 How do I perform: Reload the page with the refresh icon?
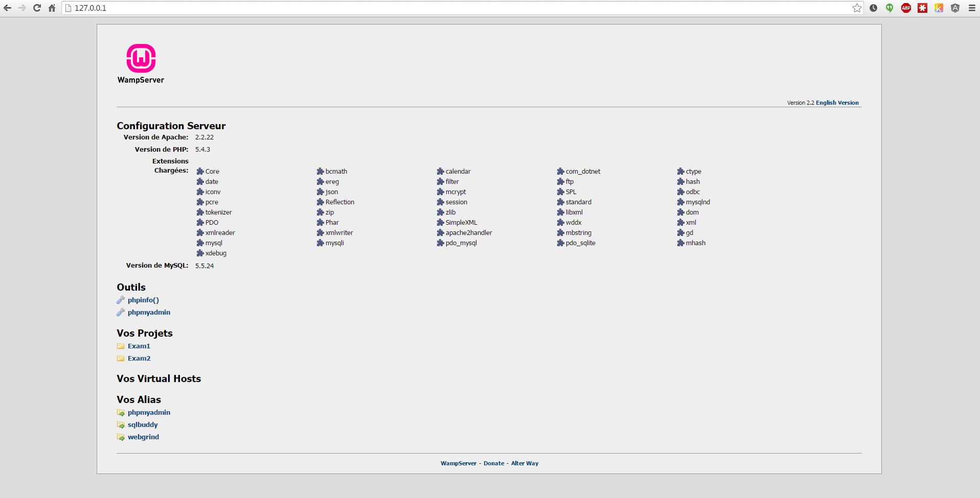pyautogui.click(x=37, y=8)
